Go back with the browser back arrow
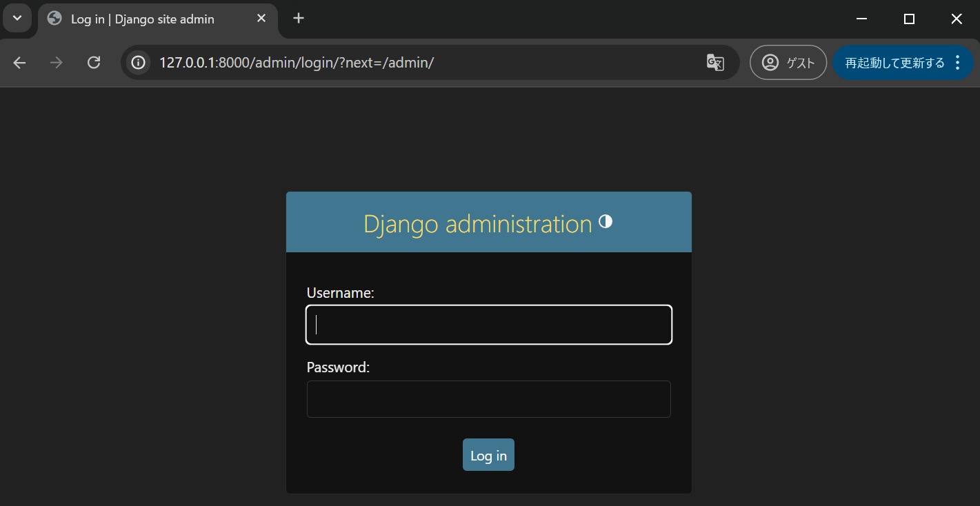Viewport: 980px width, 506px height. [x=19, y=63]
